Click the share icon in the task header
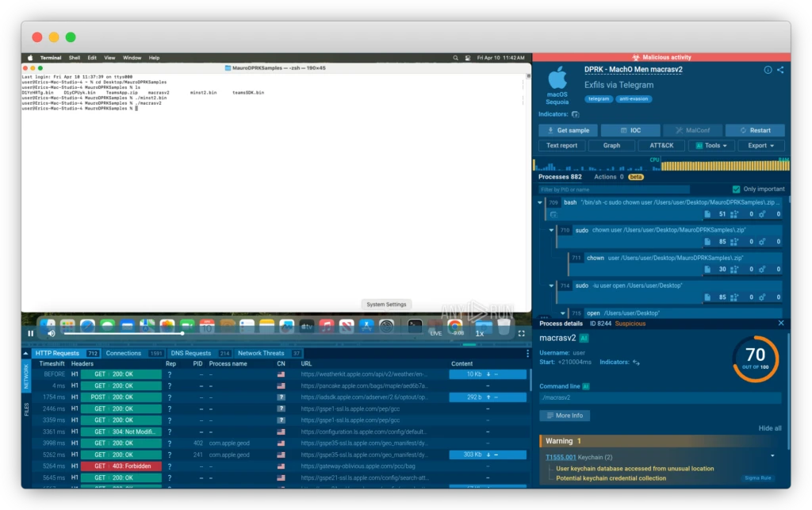 (780, 70)
